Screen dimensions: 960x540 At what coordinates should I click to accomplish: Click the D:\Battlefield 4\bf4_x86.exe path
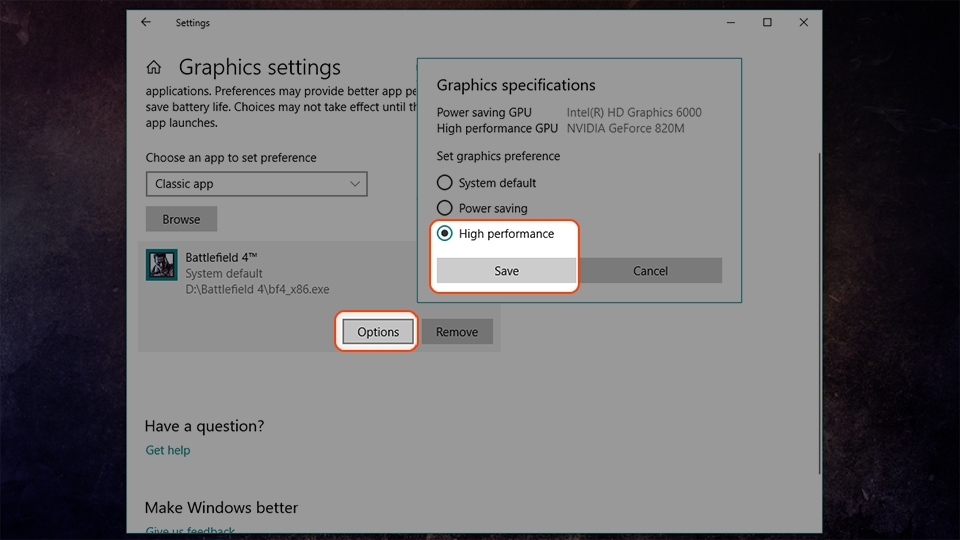tap(257, 289)
